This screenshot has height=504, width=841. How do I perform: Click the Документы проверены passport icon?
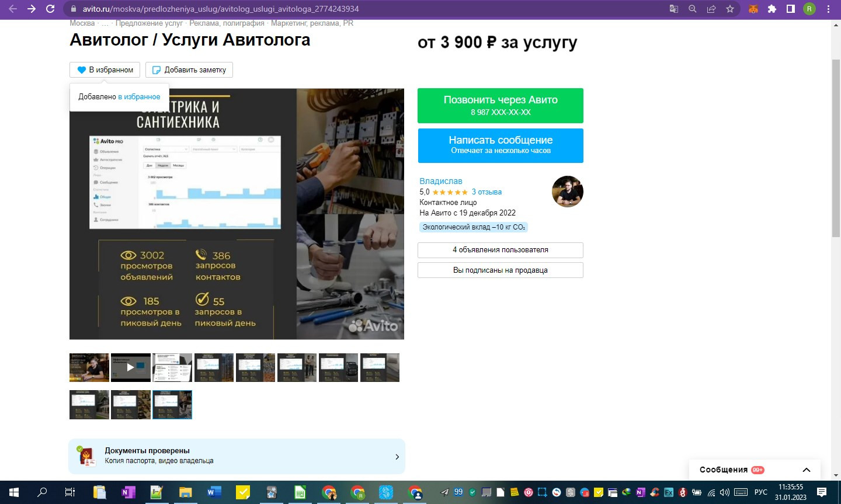[x=86, y=456]
